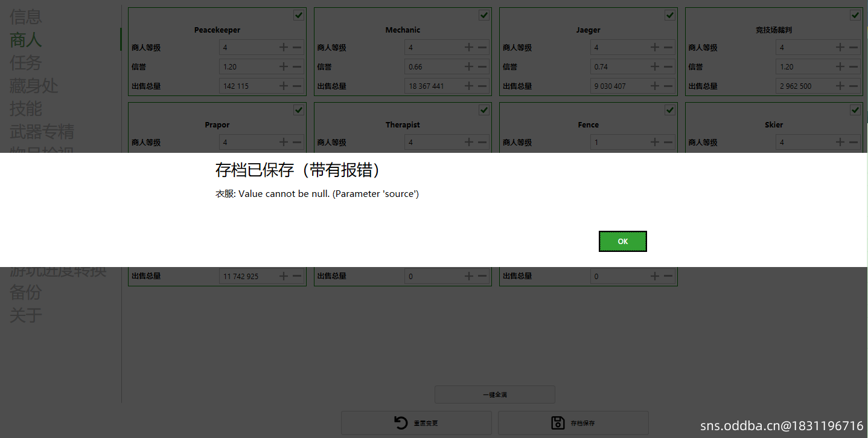Increase Therapist 商人等级 with plus

coord(469,142)
